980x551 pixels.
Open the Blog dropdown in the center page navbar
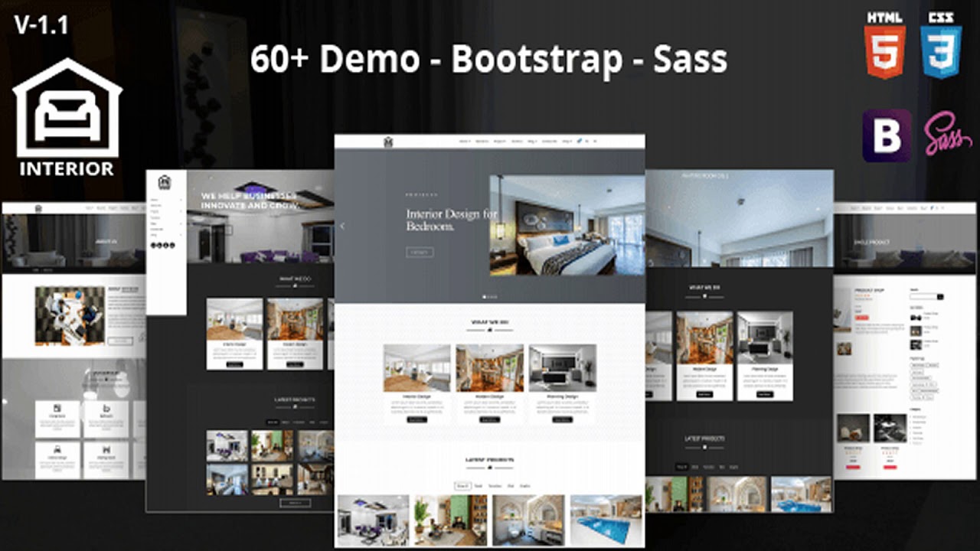[x=532, y=141]
